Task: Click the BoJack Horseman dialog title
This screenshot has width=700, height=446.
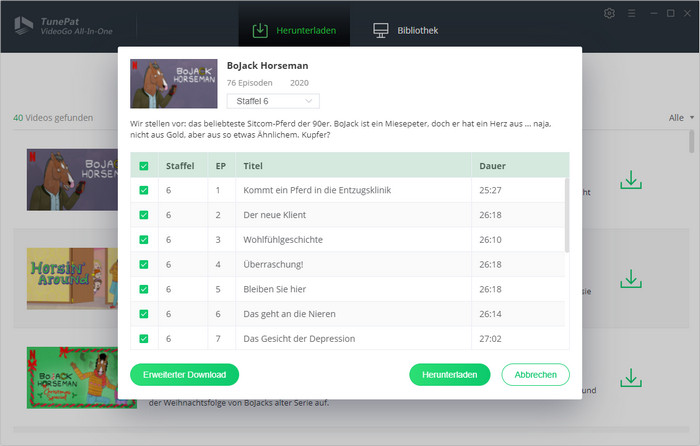Action: tap(267, 66)
